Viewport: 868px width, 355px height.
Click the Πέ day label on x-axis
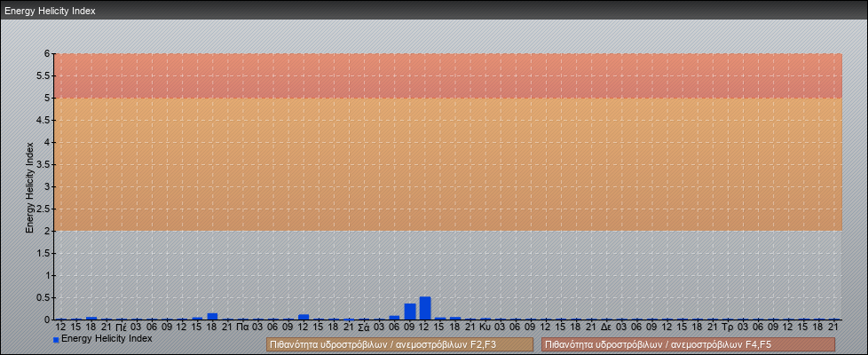[x=122, y=327]
